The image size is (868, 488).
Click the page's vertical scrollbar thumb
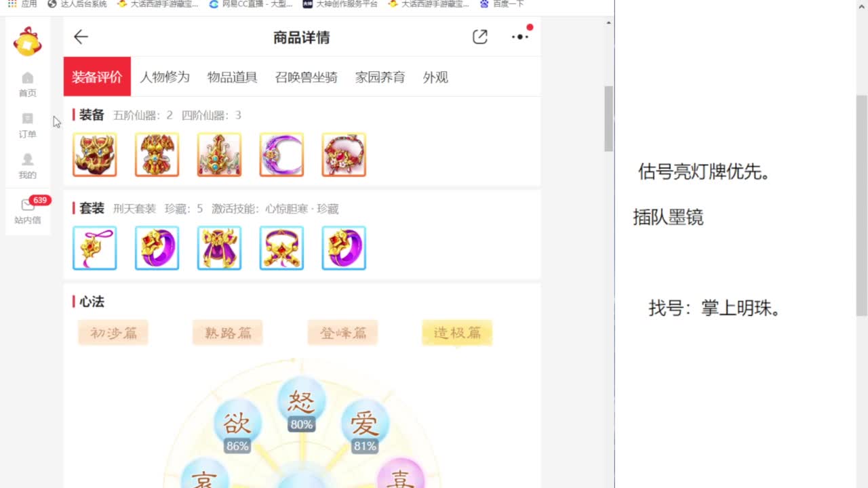(x=608, y=119)
